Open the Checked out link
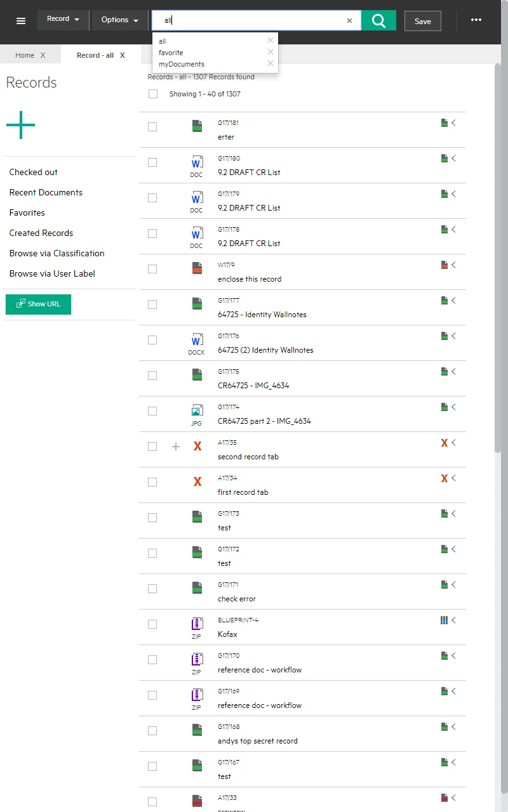The width and height of the screenshot is (508, 812). pyautogui.click(x=34, y=172)
